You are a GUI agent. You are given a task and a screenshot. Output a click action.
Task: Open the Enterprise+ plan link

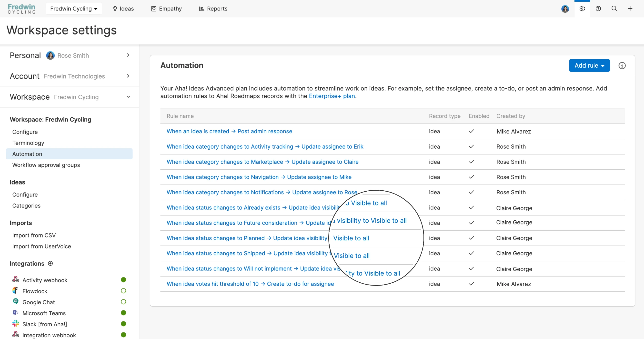point(332,96)
